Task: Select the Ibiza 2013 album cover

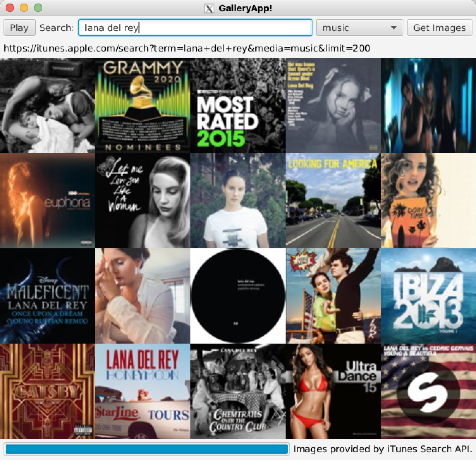Action: click(x=428, y=296)
